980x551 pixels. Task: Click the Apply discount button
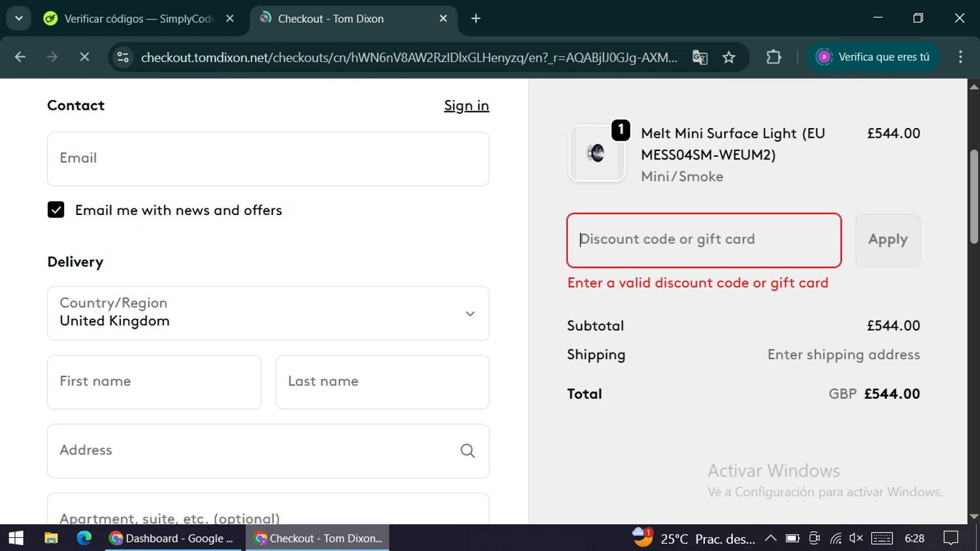tap(888, 240)
